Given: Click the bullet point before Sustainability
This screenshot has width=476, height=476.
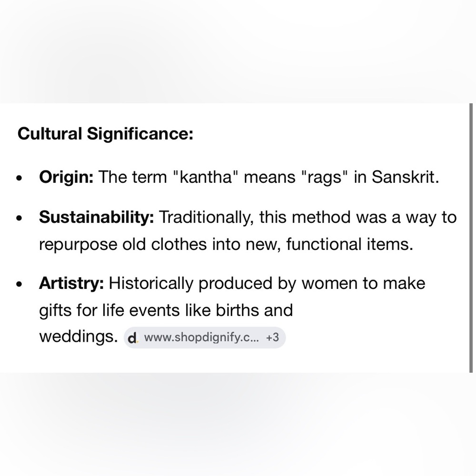Looking at the screenshot, I should tap(20, 218).
